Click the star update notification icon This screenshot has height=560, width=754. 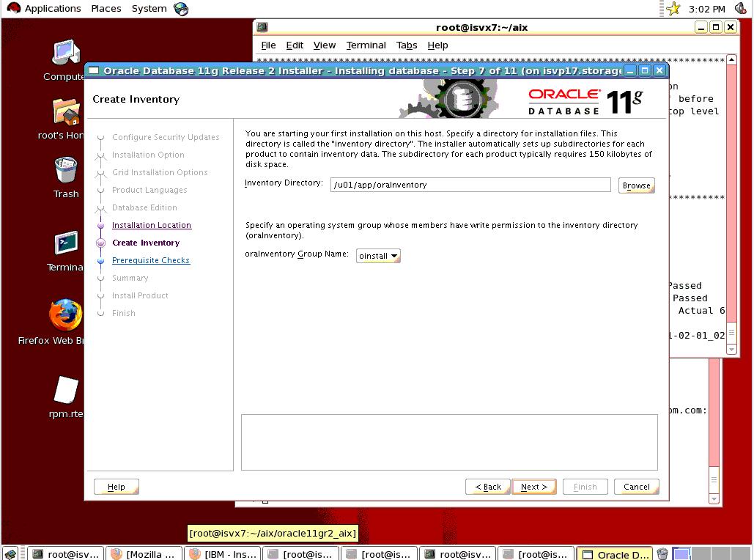point(673,8)
